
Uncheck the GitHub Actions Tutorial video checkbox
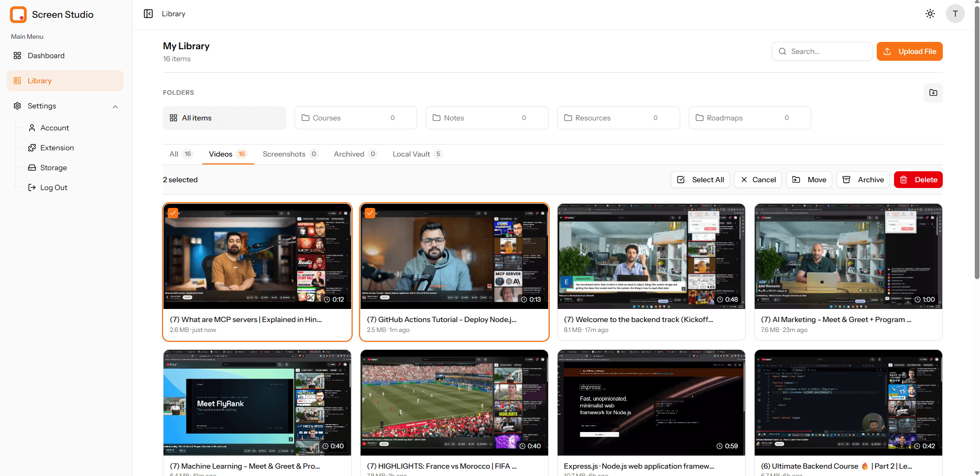tap(370, 213)
